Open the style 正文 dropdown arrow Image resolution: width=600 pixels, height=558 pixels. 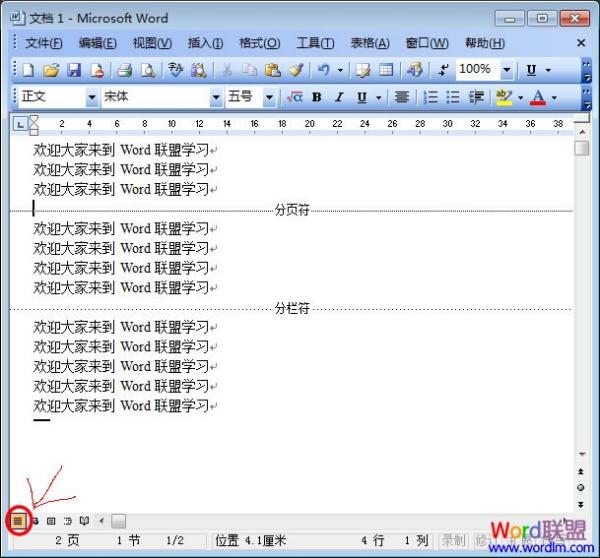(92, 97)
